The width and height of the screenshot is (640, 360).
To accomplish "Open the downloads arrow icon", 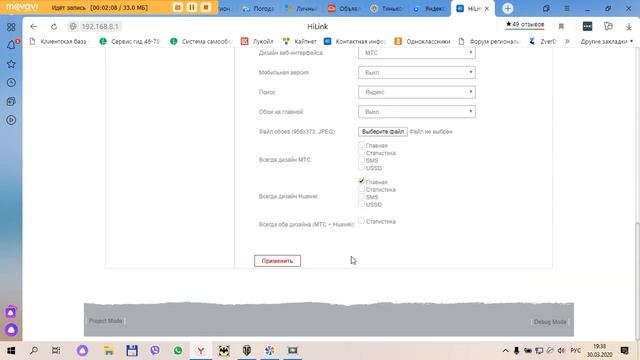I will [629, 27].
